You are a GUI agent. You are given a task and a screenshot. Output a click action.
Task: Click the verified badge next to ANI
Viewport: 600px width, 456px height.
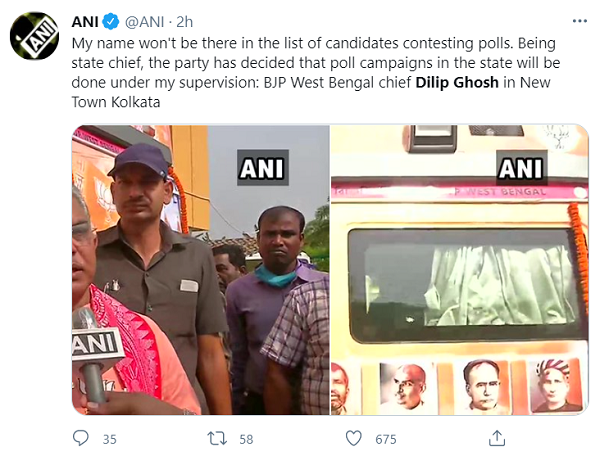(x=114, y=21)
